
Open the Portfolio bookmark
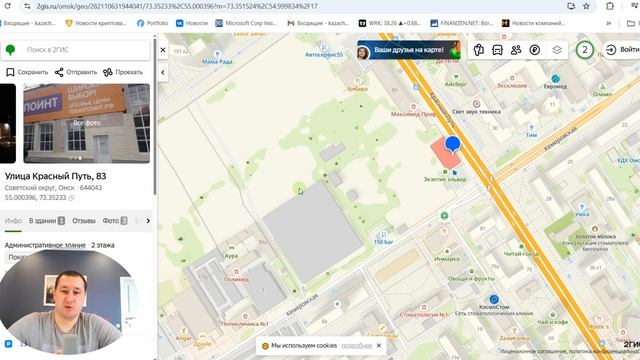point(152,23)
